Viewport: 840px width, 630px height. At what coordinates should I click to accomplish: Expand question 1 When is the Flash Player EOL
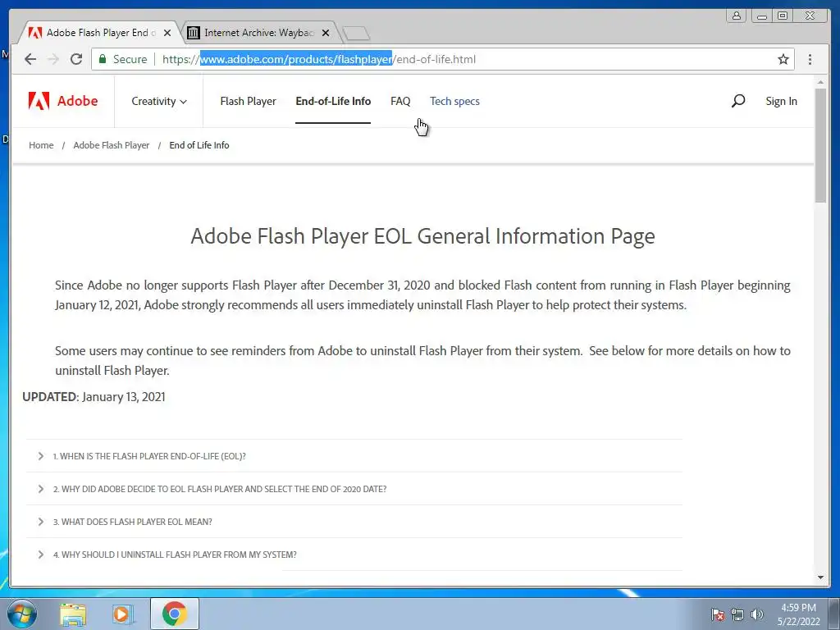pos(354,456)
